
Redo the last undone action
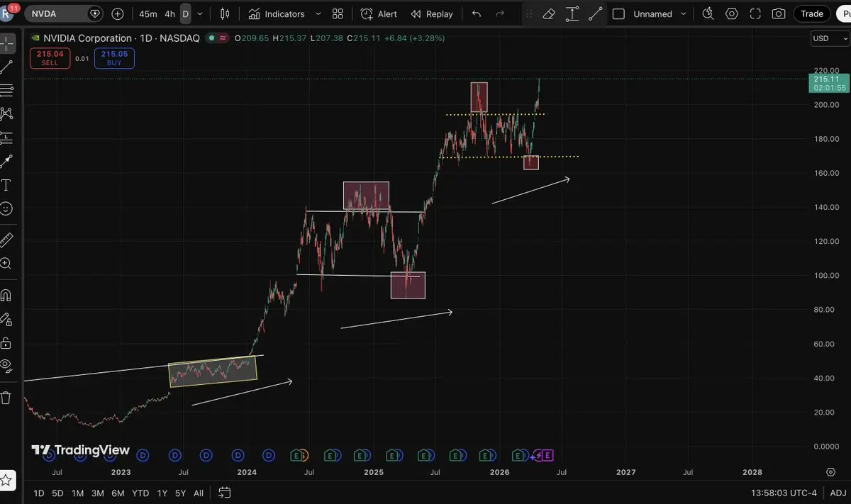[500, 13]
